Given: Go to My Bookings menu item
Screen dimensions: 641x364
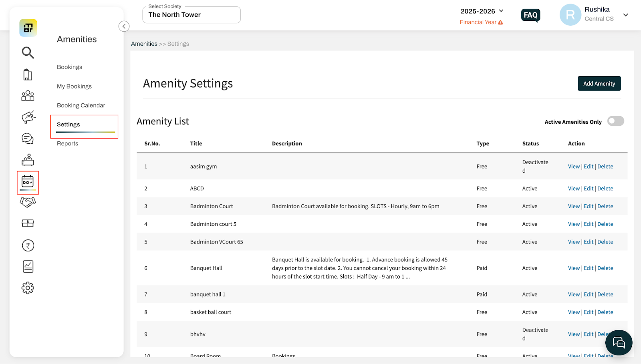Looking at the screenshot, I should pos(74,86).
